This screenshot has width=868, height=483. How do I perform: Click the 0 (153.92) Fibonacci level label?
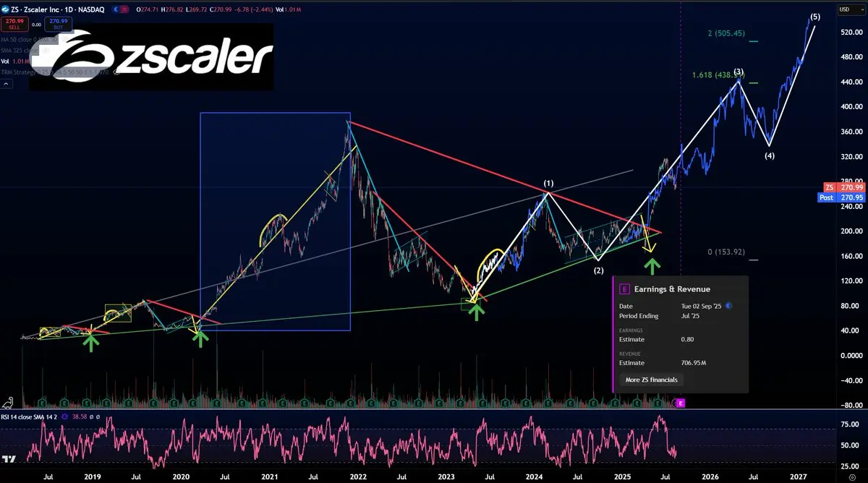[726, 252]
